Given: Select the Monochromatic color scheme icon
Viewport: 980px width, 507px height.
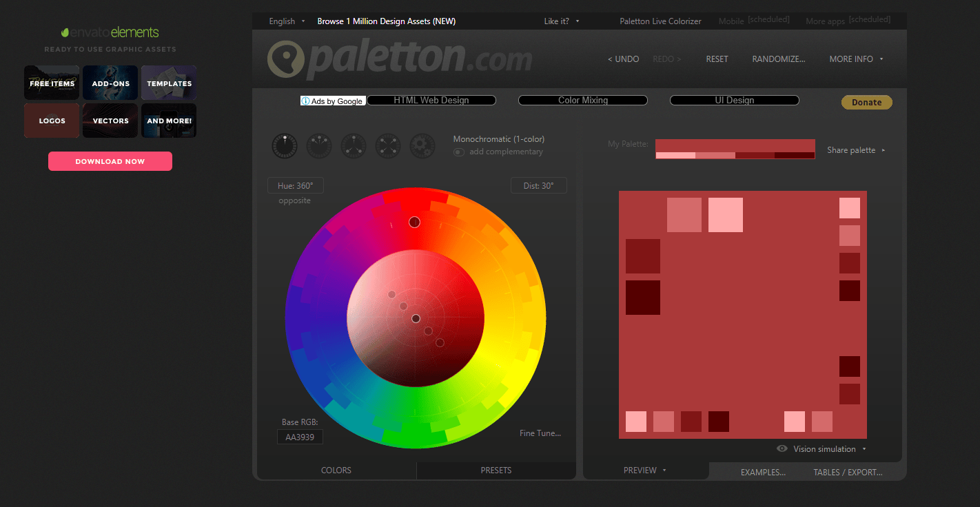Looking at the screenshot, I should tap(285, 146).
